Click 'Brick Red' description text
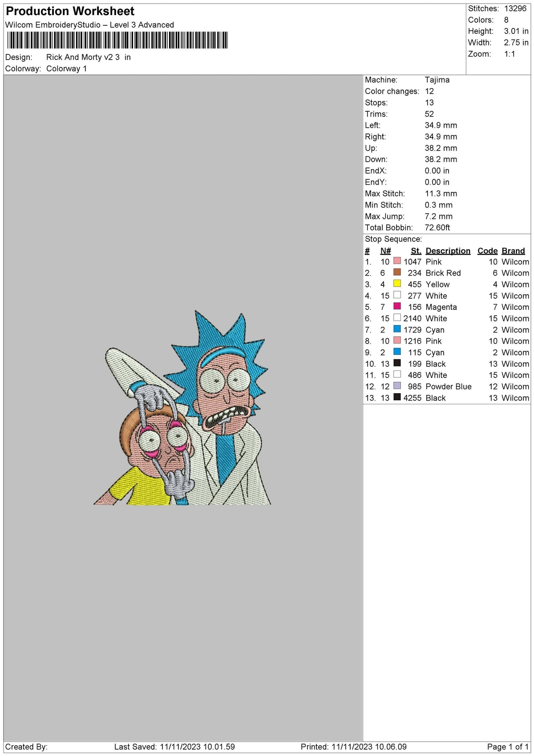The image size is (534, 756). [x=443, y=273]
